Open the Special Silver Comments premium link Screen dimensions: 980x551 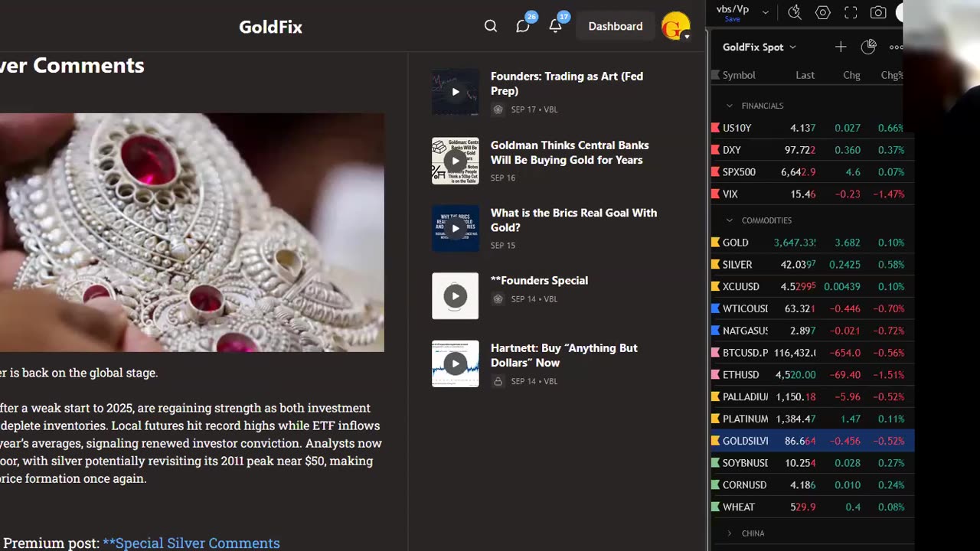[x=191, y=543]
